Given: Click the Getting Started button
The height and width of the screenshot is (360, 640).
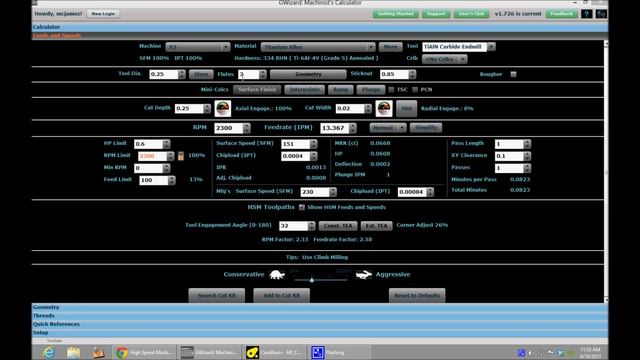Looking at the screenshot, I should [395, 14].
